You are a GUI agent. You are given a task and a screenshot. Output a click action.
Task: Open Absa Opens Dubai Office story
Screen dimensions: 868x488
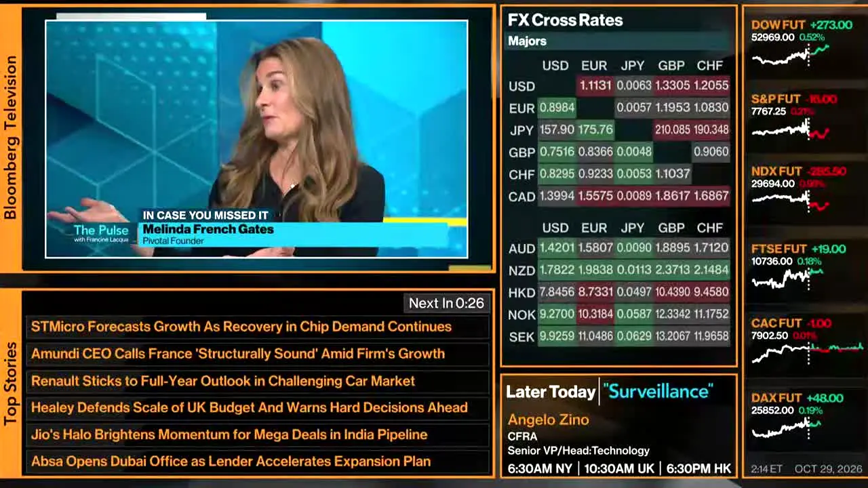click(x=258, y=462)
